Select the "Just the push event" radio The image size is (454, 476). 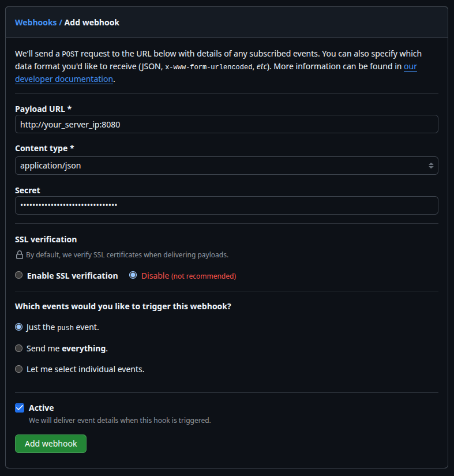tap(19, 327)
